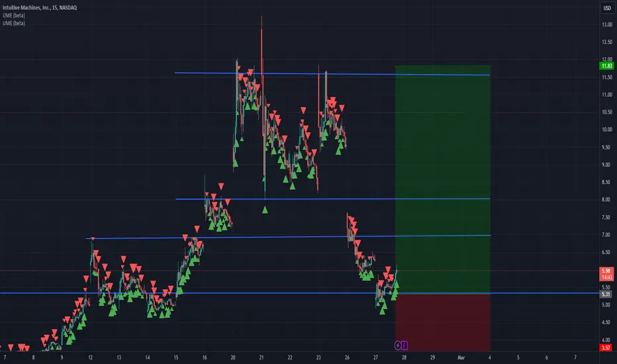The height and width of the screenshot is (364, 617).
Task: Select the blue horizontal line near 11.60
Action: click(332, 74)
